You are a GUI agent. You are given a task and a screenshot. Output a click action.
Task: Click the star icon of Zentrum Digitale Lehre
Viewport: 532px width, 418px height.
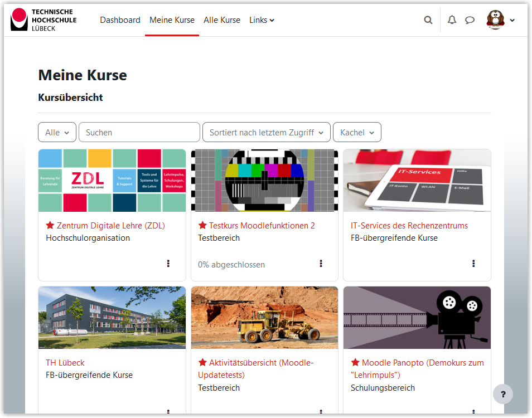pyautogui.click(x=50, y=225)
